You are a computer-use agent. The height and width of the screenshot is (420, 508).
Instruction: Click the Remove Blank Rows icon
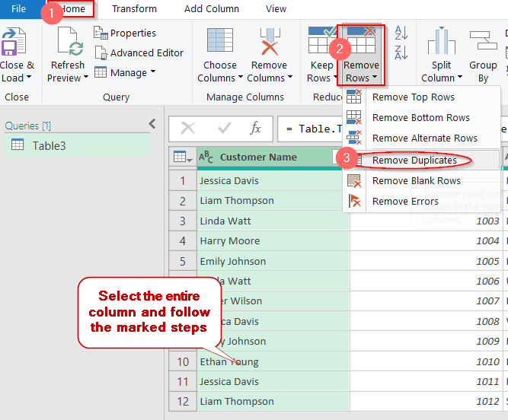coord(354,180)
